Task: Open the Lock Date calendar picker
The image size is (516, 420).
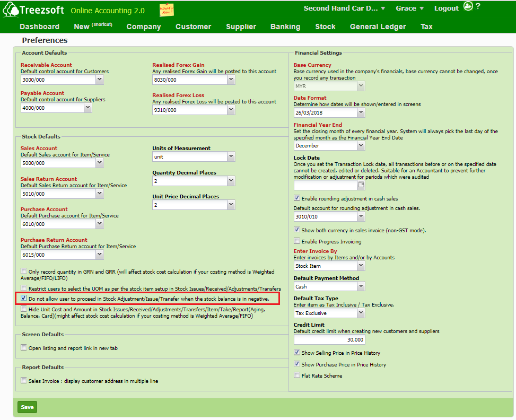Action: (x=361, y=185)
